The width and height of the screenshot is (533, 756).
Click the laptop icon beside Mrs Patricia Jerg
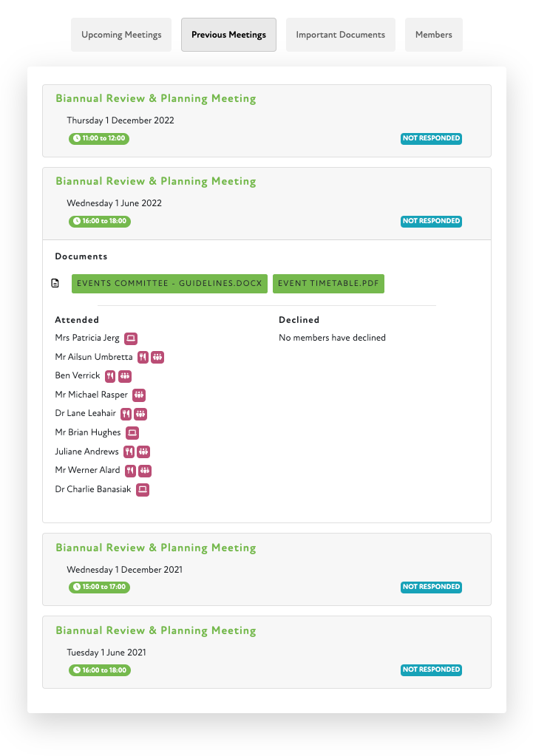click(131, 338)
